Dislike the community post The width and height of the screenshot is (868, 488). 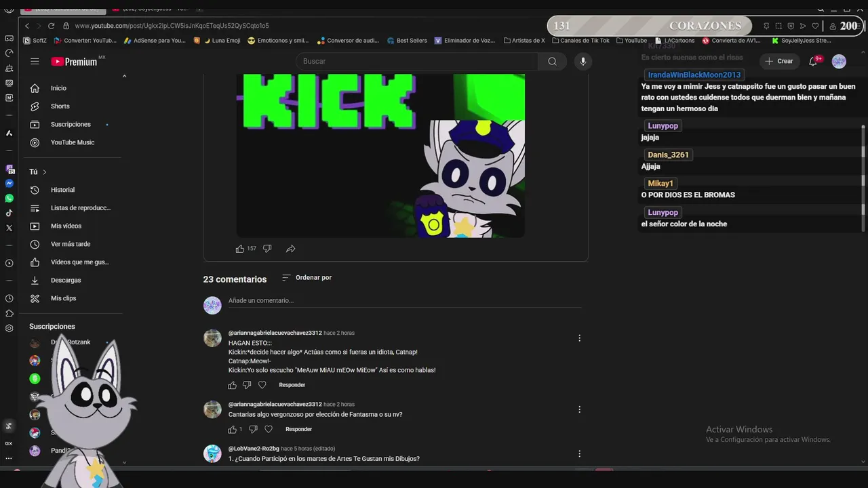click(x=267, y=249)
